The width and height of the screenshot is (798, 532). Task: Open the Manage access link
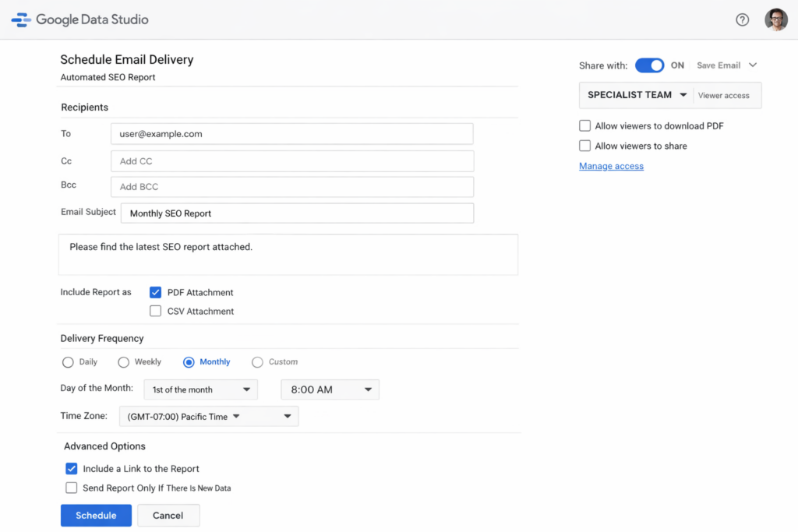[x=611, y=166]
